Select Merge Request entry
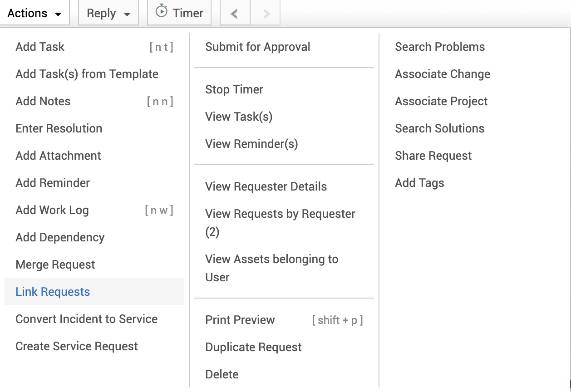This screenshot has width=571, height=392. click(x=55, y=265)
